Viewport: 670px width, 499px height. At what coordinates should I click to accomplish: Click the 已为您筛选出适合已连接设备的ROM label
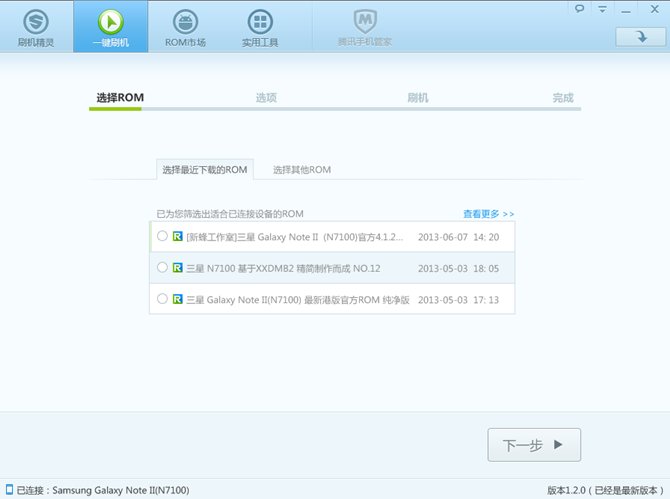230,214
